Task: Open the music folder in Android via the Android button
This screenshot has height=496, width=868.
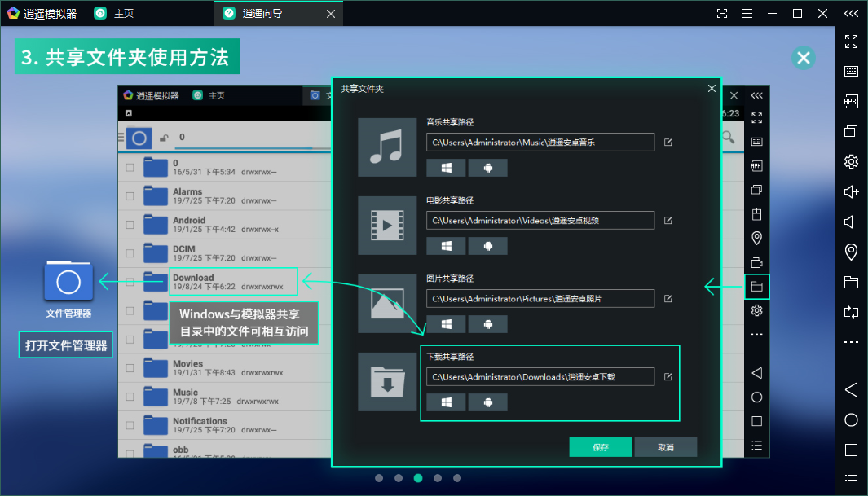Action: pyautogui.click(x=487, y=168)
